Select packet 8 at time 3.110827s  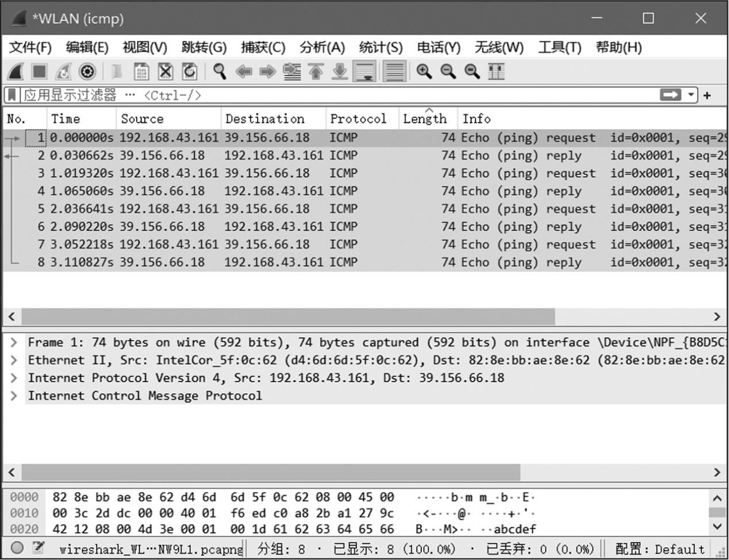[x=364, y=263]
